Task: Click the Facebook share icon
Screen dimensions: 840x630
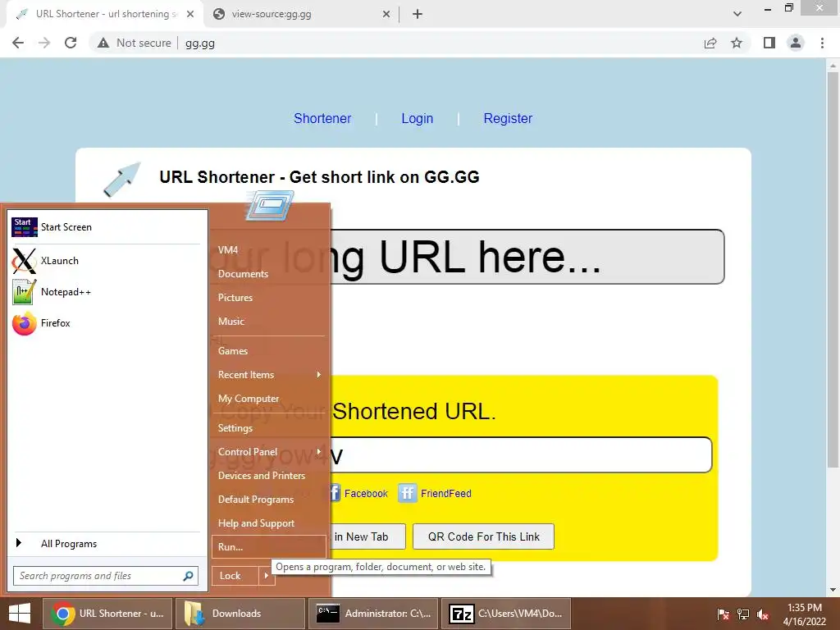Action: click(335, 493)
